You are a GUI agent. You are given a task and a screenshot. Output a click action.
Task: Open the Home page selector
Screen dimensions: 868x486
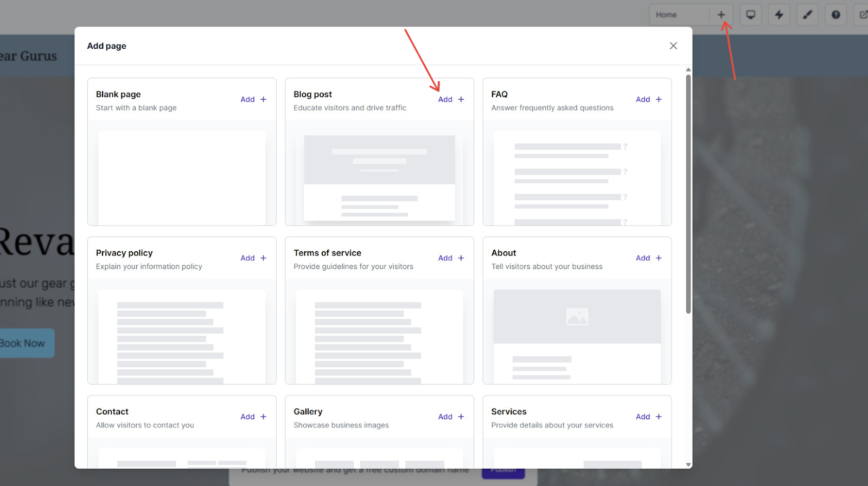680,15
